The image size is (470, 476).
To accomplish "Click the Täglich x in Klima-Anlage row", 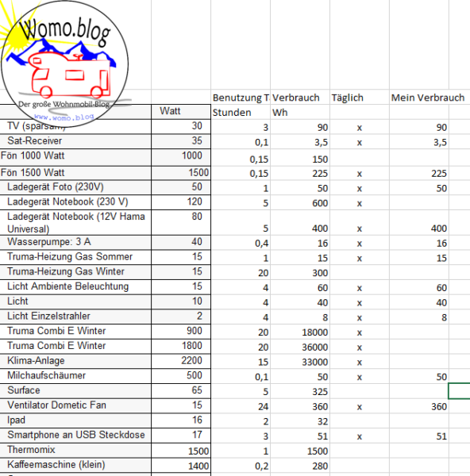I will click(360, 363).
